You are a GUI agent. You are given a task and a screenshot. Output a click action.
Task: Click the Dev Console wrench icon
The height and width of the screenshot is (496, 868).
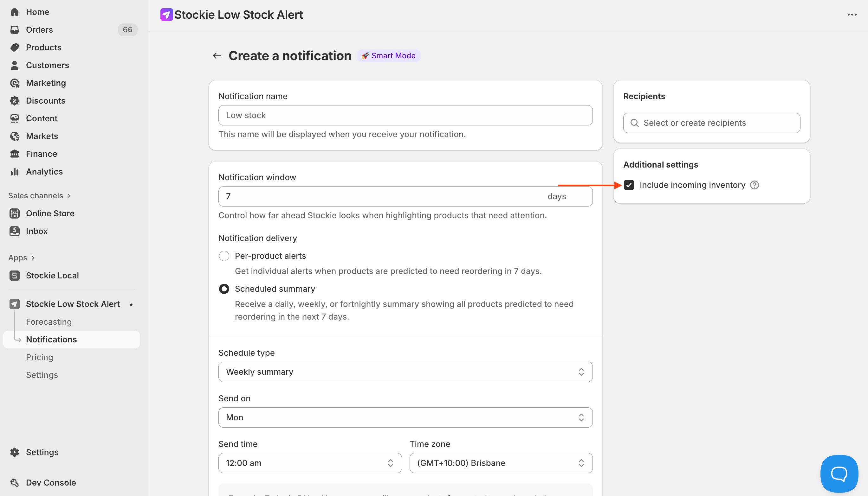pyautogui.click(x=14, y=482)
